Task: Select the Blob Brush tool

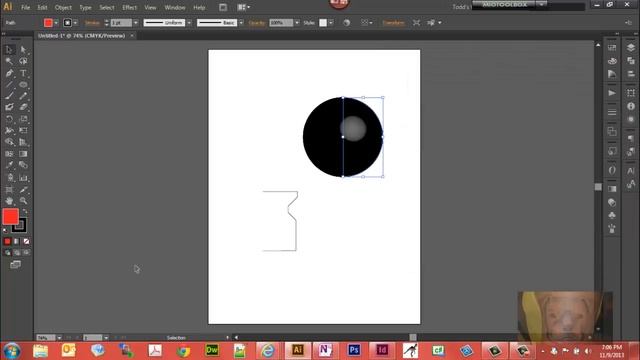Action: click(9, 107)
